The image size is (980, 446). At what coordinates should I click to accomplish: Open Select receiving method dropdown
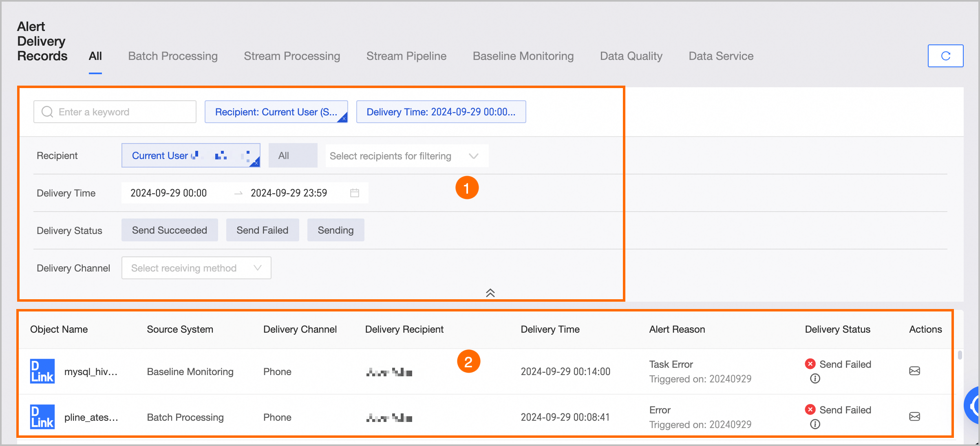(196, 268)
